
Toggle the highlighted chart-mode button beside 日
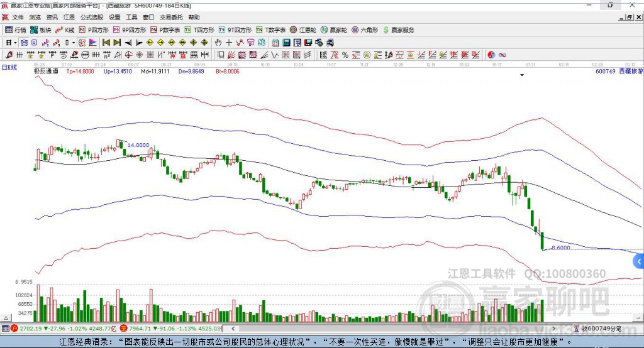click(25, 42)
